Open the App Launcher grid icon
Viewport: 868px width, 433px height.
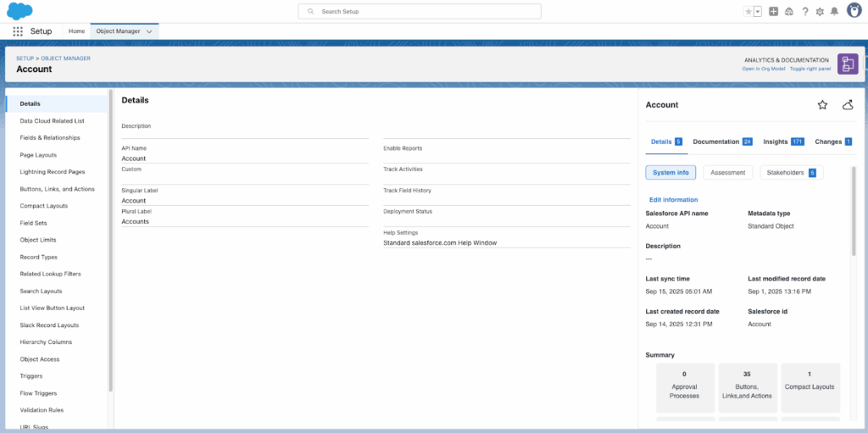(x=18, y=31)
